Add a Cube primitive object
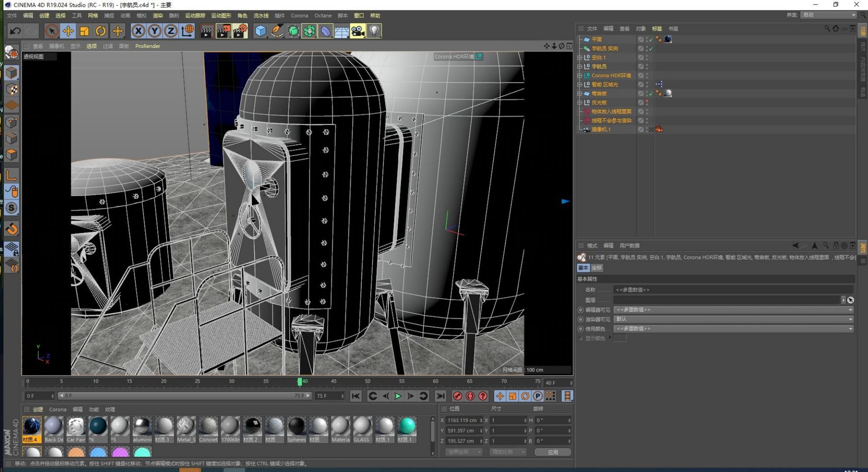868x472 pixels. pyautogui.click(x=260, y=31)
